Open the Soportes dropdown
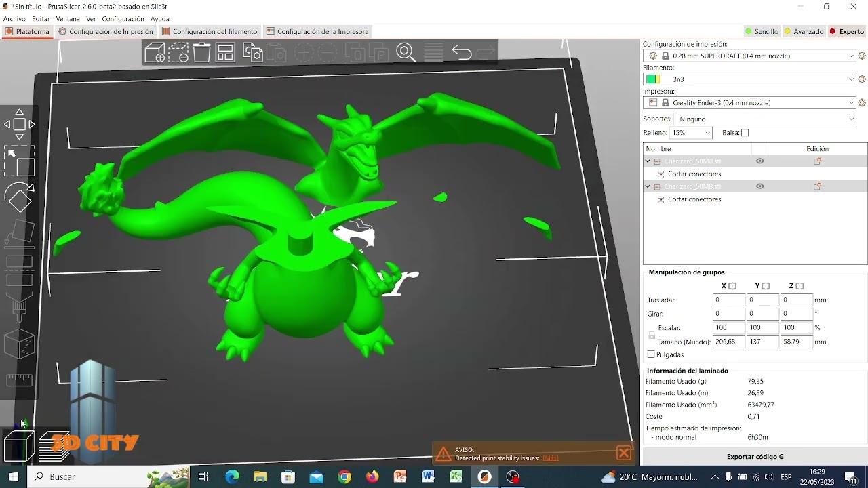The height and width of the screenshot is (488, 868). pos(765,119)
